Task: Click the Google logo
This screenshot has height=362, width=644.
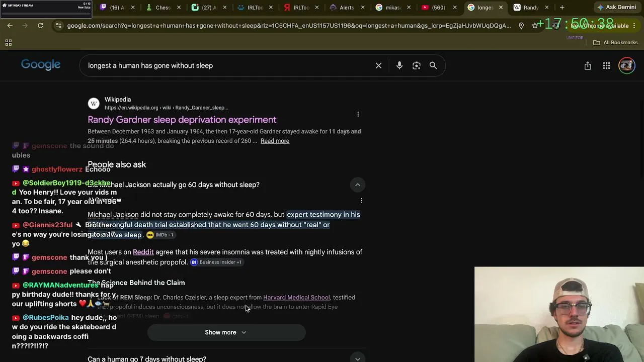Action: (41, 65)
